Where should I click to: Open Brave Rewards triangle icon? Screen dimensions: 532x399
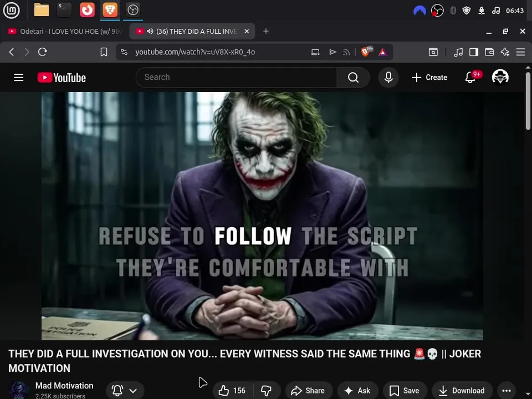[383, 52]
